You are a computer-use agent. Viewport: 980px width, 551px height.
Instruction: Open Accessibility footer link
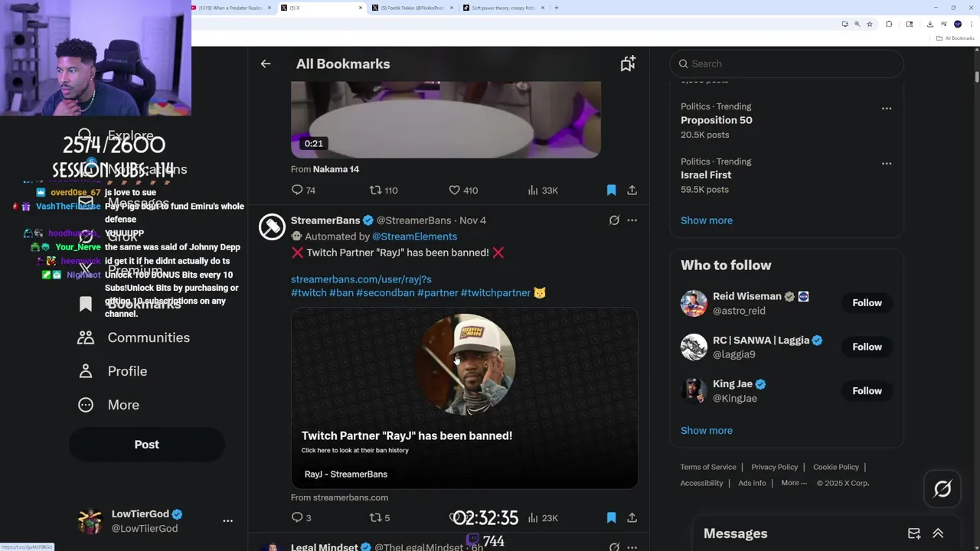click(x=701, y=483)
